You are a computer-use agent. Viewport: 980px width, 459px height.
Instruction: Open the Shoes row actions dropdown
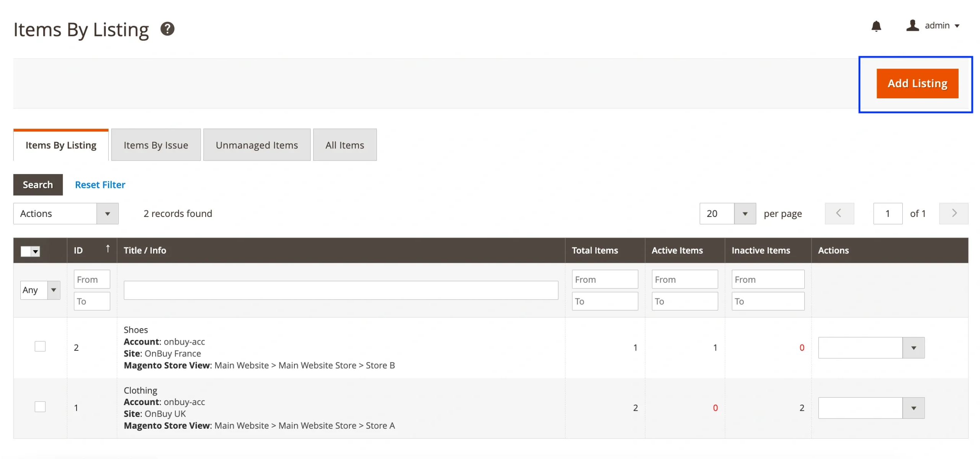[x=871, y=348]
